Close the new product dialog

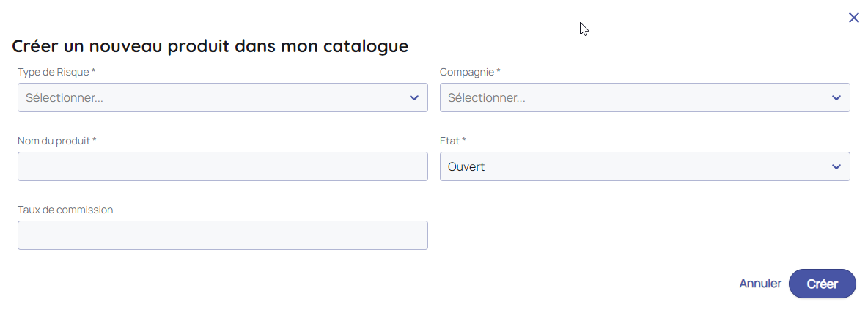853,18
